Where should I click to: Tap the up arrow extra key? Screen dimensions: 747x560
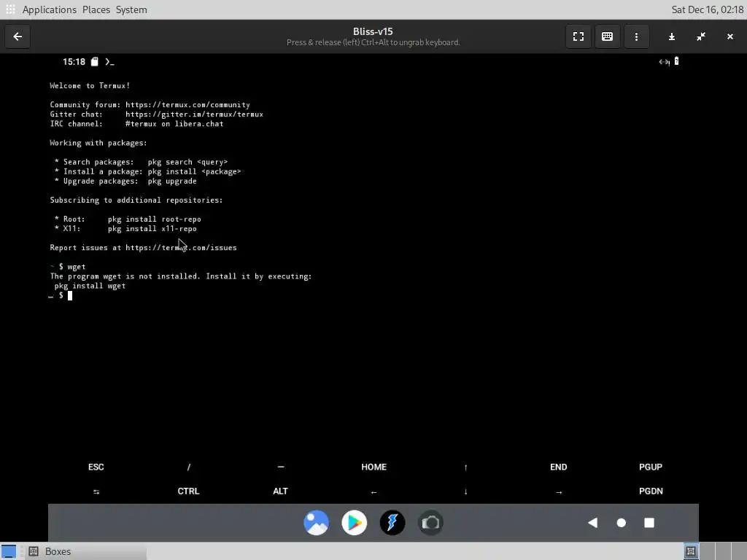click(466, 467)
